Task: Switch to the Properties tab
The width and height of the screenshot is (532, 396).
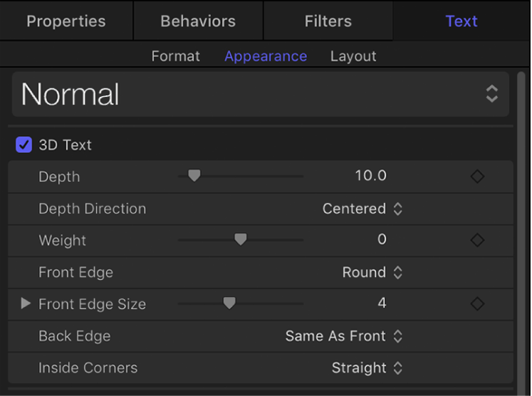Action: 66,21
